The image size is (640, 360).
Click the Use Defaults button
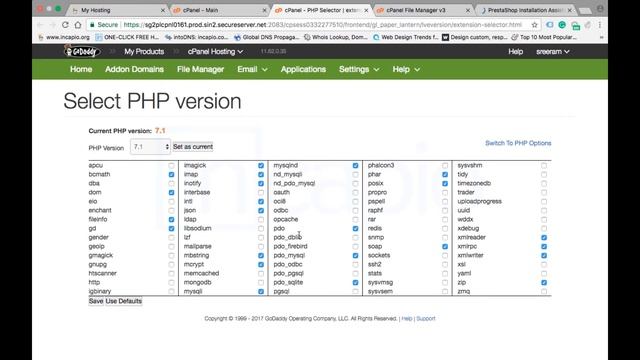pyautogui.click(x=124, y=301)
